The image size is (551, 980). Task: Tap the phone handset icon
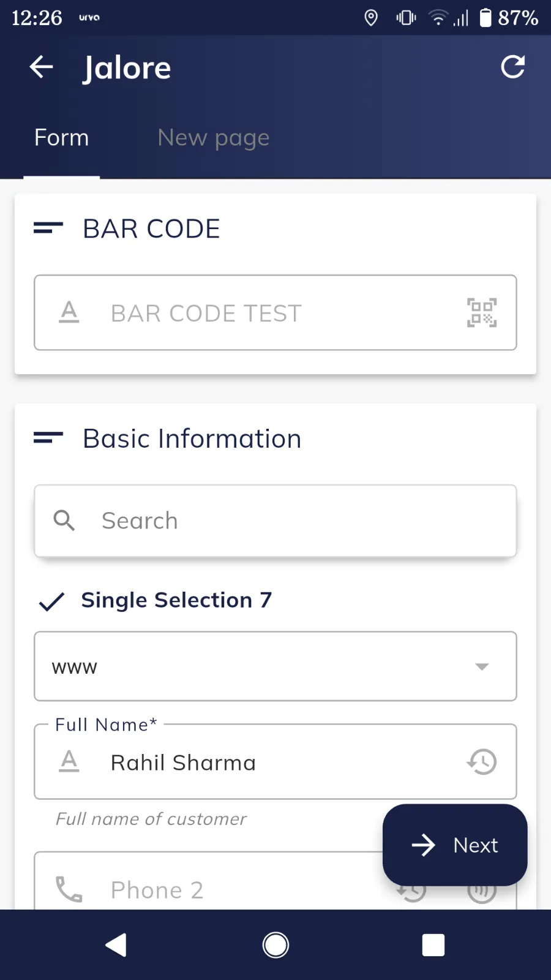coord(69,889)
